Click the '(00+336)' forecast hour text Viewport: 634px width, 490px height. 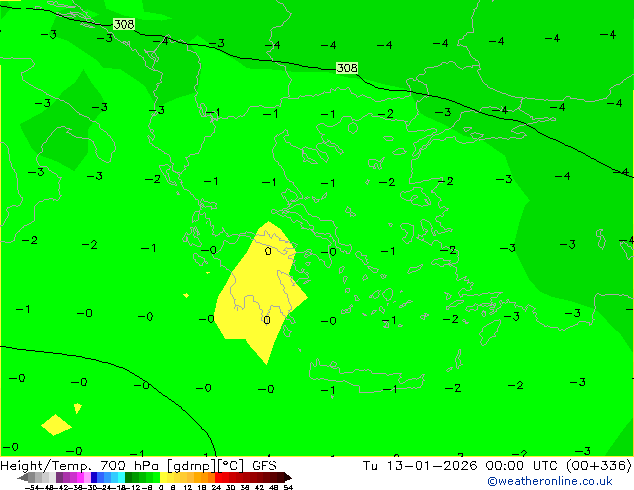(x=599, y=466)
